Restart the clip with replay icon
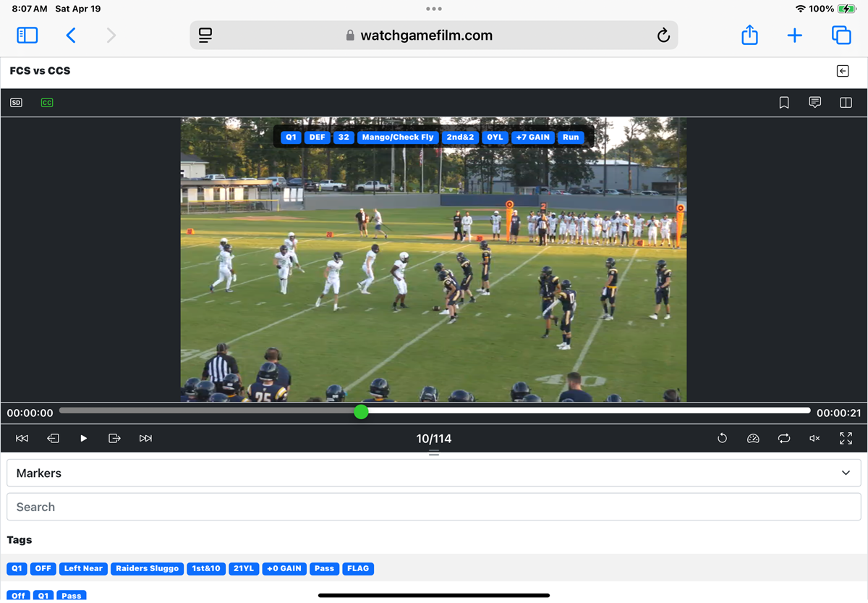The image size is (868, 603). click(722, 439)
